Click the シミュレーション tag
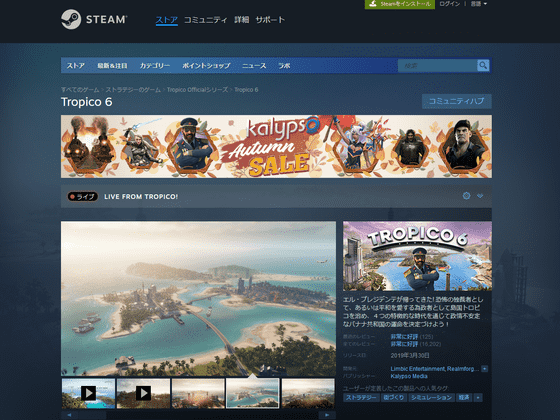 pos(431,398)
